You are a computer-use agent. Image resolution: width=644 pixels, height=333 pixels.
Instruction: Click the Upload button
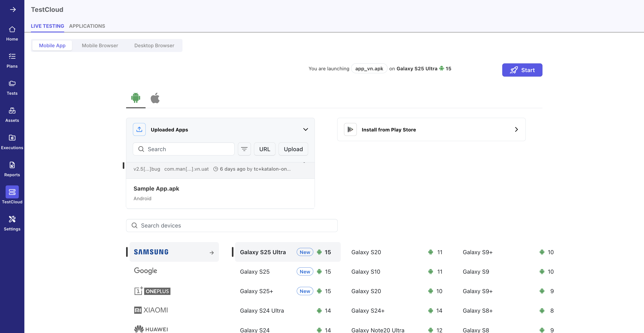[x=293, y=149]
